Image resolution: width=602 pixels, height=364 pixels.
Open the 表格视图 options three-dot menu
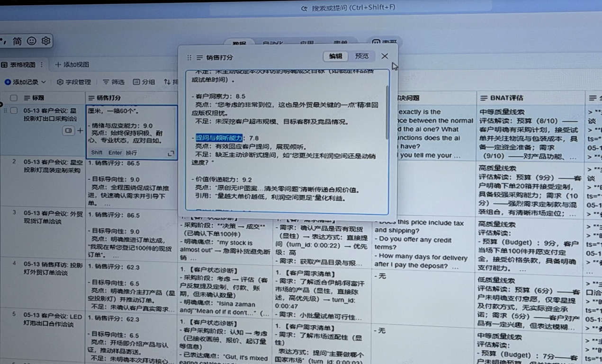pos(42,64)
